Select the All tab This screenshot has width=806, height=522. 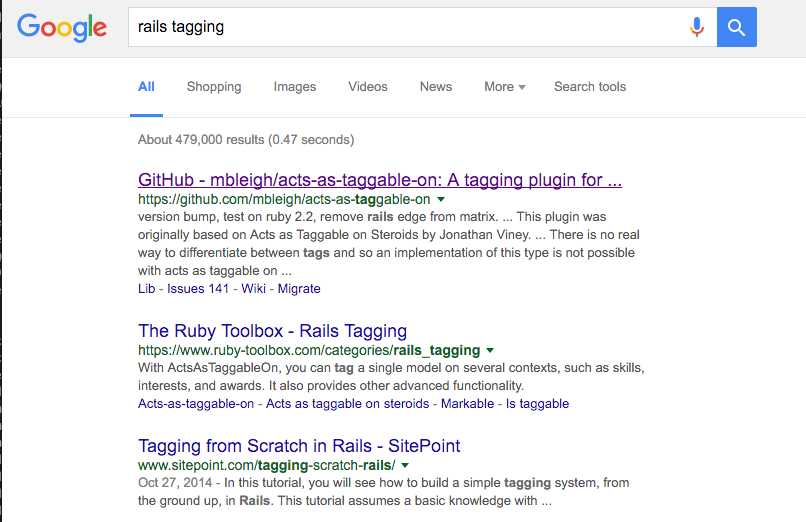(146, 87)
